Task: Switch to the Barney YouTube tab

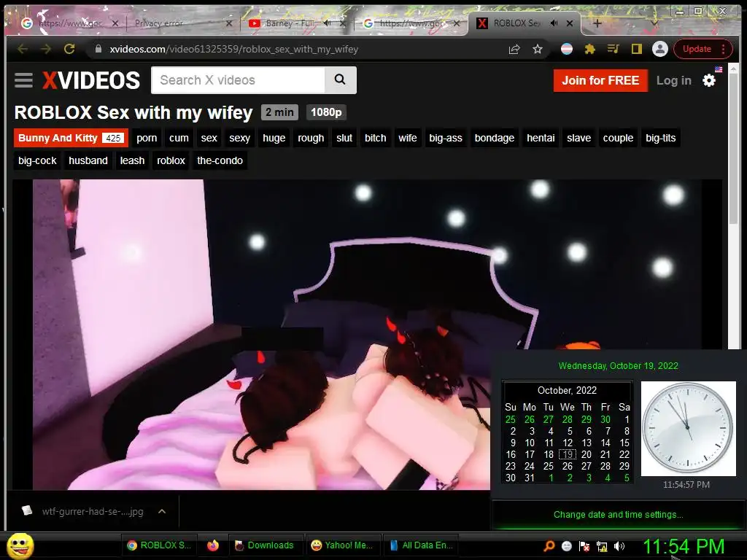Action: 290,23
